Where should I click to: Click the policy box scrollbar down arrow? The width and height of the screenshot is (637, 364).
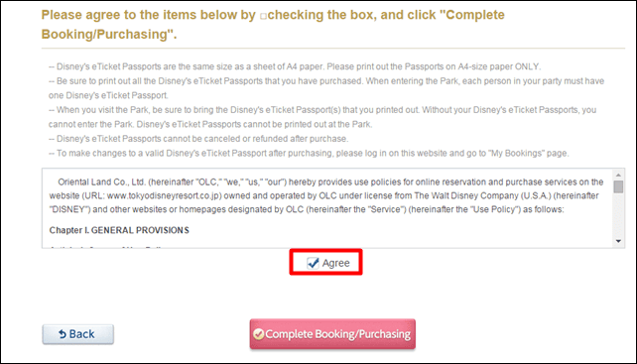tap(618, 241)
